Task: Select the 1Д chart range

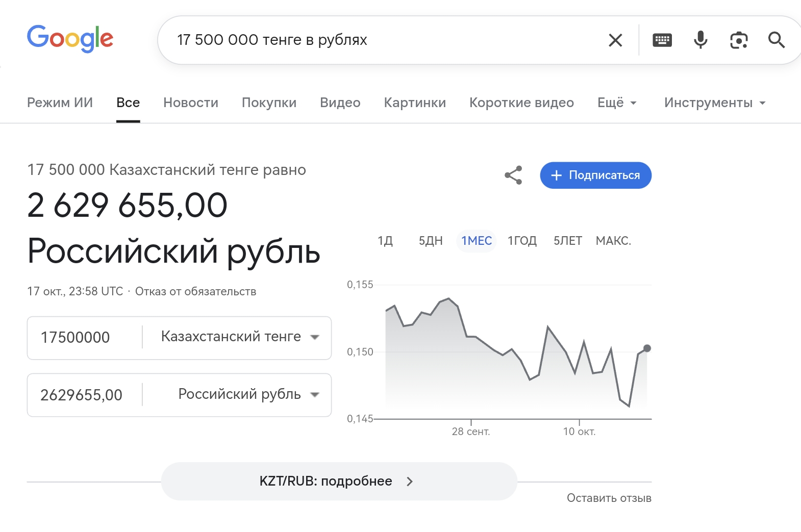Action: pos(385,241)
